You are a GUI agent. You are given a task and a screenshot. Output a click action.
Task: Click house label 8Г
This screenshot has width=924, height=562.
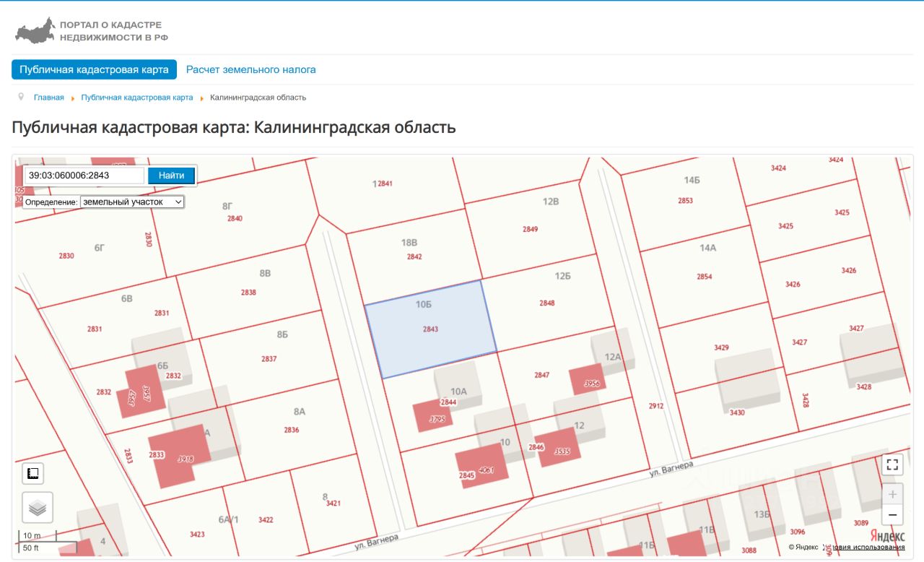pos(227,206)
